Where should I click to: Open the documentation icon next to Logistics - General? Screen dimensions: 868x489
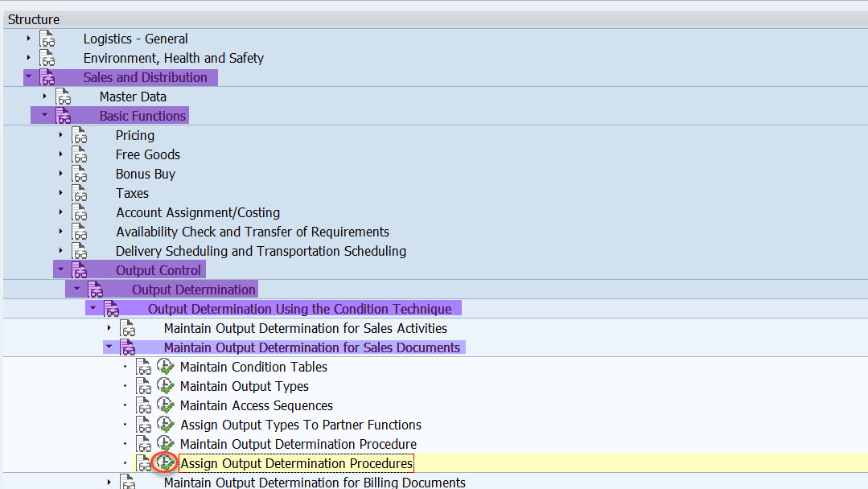46,38
